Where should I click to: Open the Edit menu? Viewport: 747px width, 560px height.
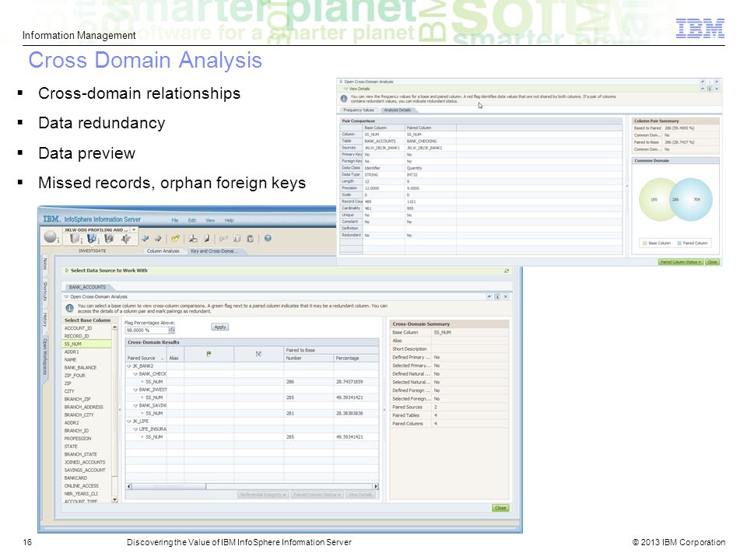coord(192,220)
